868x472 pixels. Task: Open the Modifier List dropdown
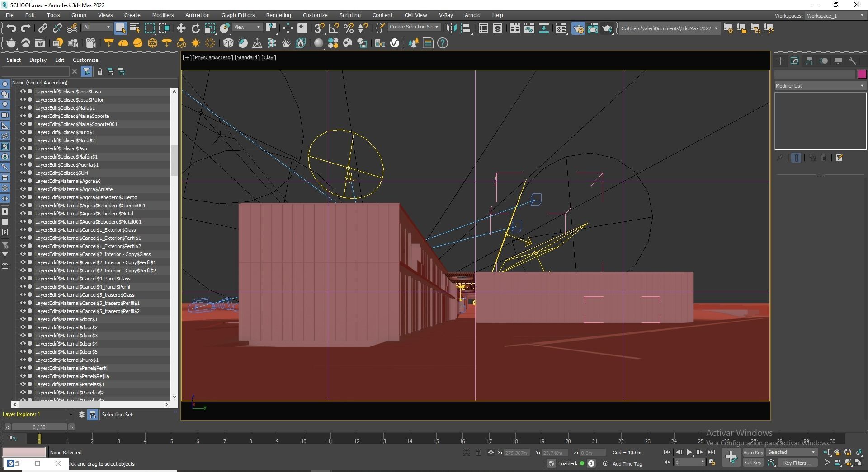click(x=820, y=86)
